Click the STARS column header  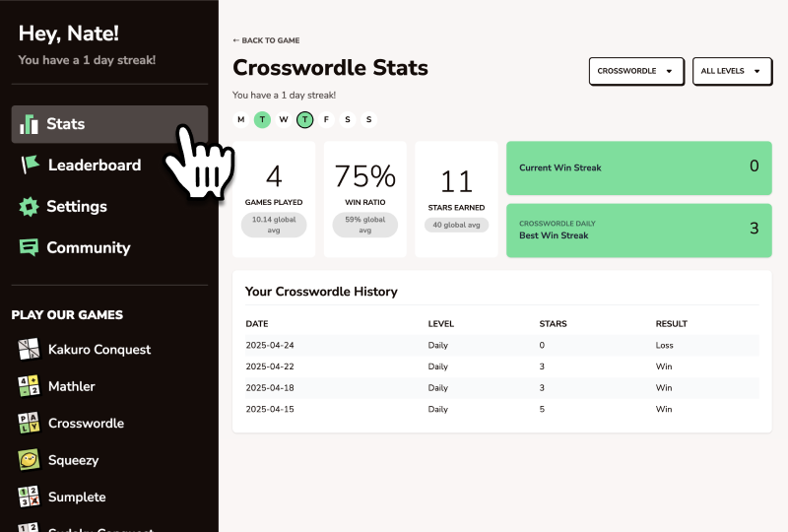click(553, 324)
